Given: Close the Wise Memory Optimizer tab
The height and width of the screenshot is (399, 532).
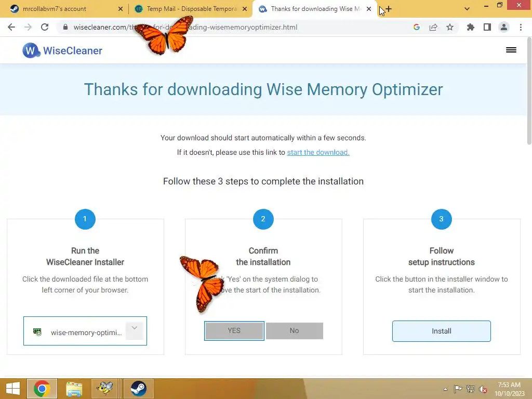Looking at the screenshot, I should coord(369,9).
